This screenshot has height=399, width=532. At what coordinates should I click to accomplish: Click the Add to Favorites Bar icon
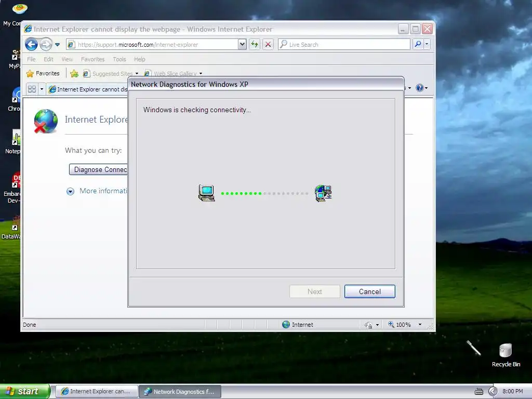pos(74,73)
